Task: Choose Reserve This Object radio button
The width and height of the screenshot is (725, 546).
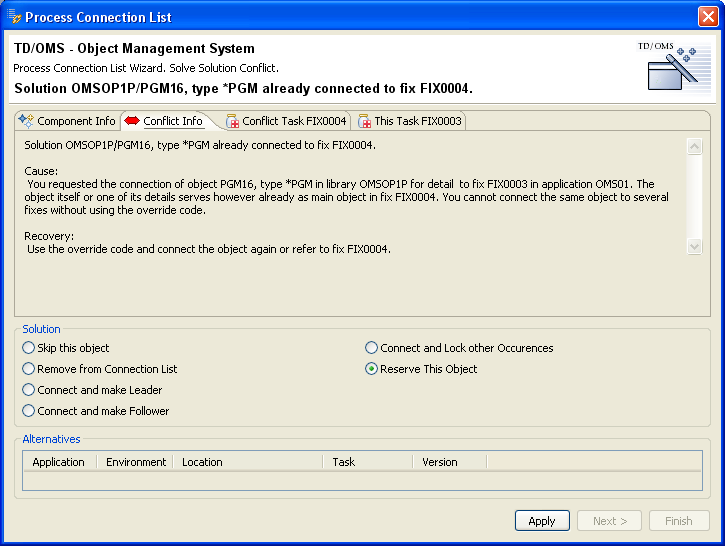Action: pos(372,369)
